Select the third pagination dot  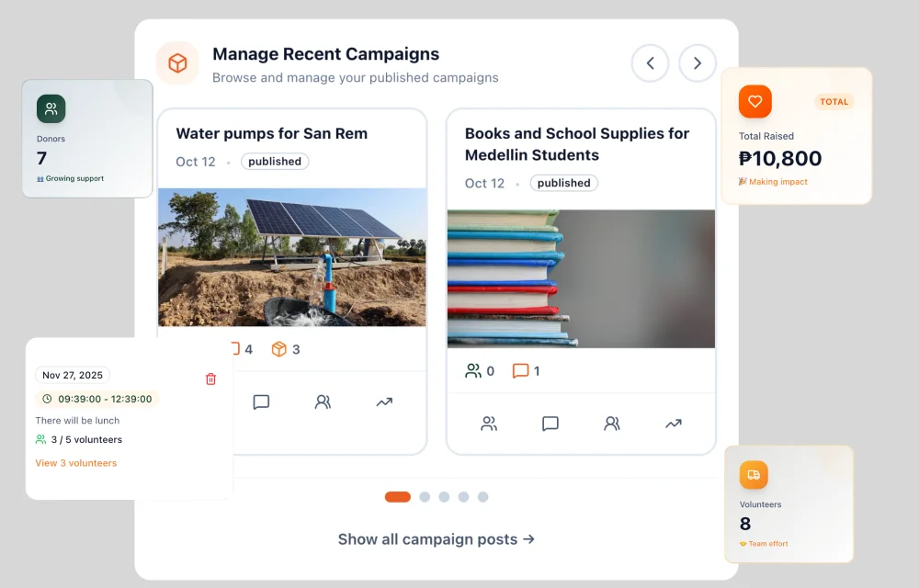click(x=444, y=497)
